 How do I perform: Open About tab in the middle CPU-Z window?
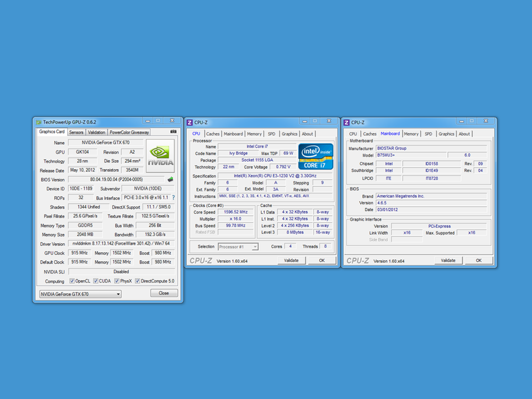click(x=307, y=134)
